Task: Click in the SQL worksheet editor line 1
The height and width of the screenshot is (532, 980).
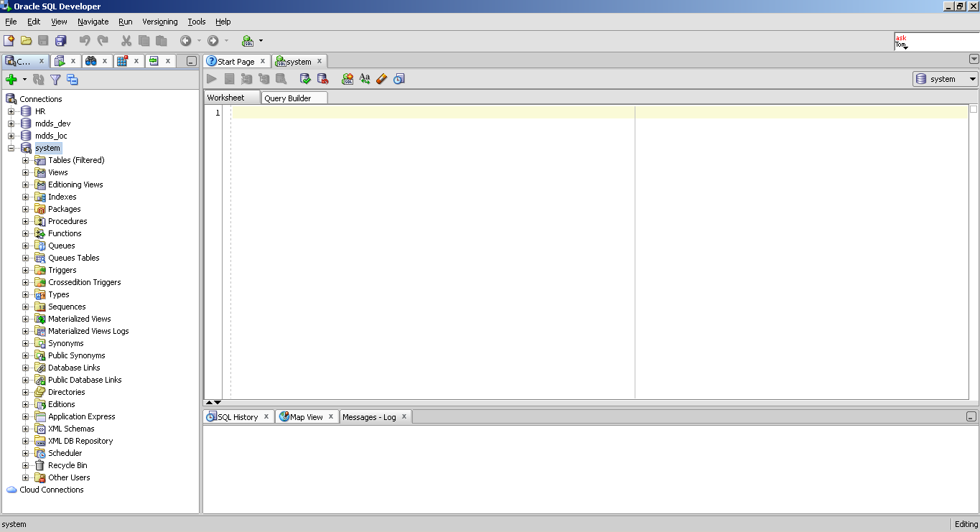Action: (x=599, y=113)
